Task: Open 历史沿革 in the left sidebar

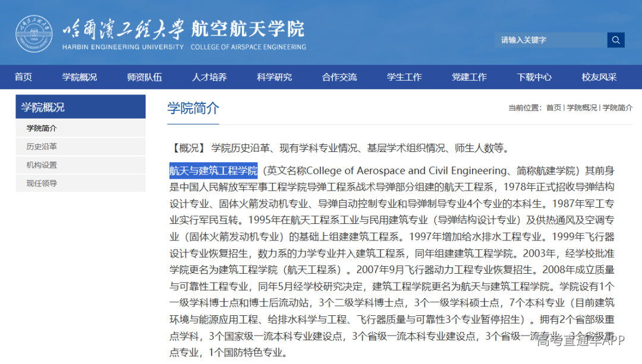Action: tap(81, 147)
